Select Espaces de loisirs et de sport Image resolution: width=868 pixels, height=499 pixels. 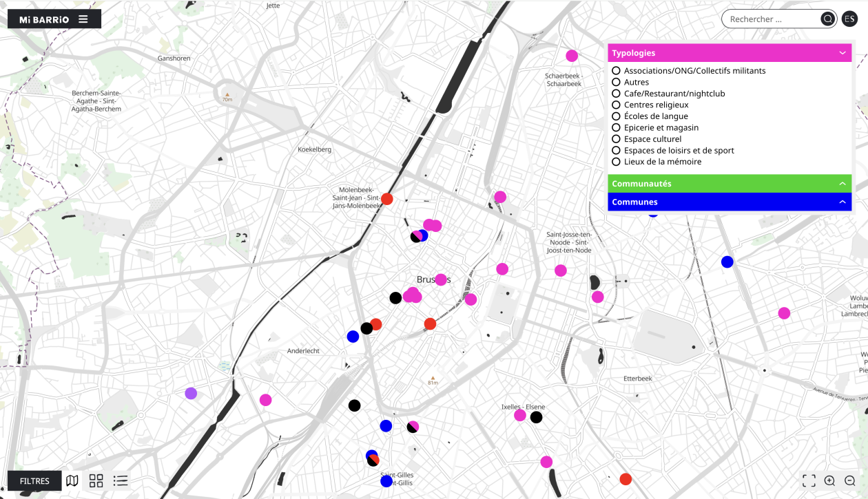[x=617, y=150]
